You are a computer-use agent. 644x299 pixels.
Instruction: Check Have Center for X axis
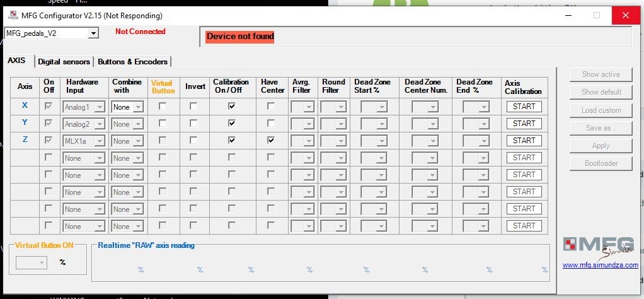pyautogui.click(x=271, y=106)
